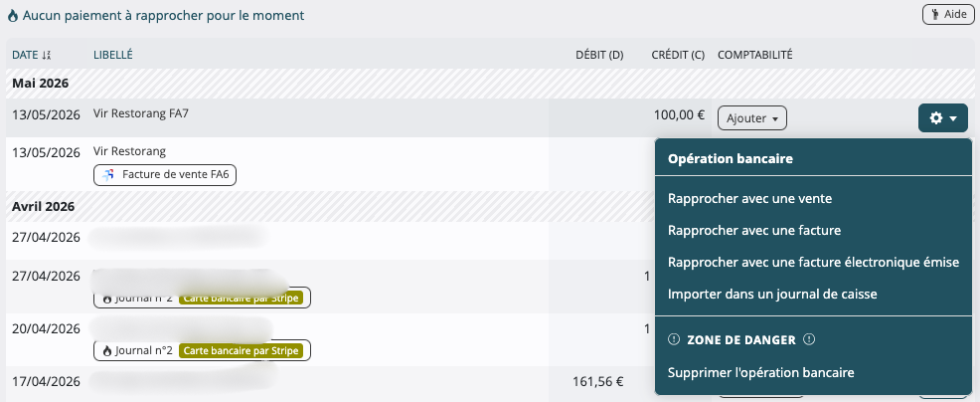The height and width of the screenshot is (402, 980).
Task: Open the Aide help button
Action: (x=948, y=14)
